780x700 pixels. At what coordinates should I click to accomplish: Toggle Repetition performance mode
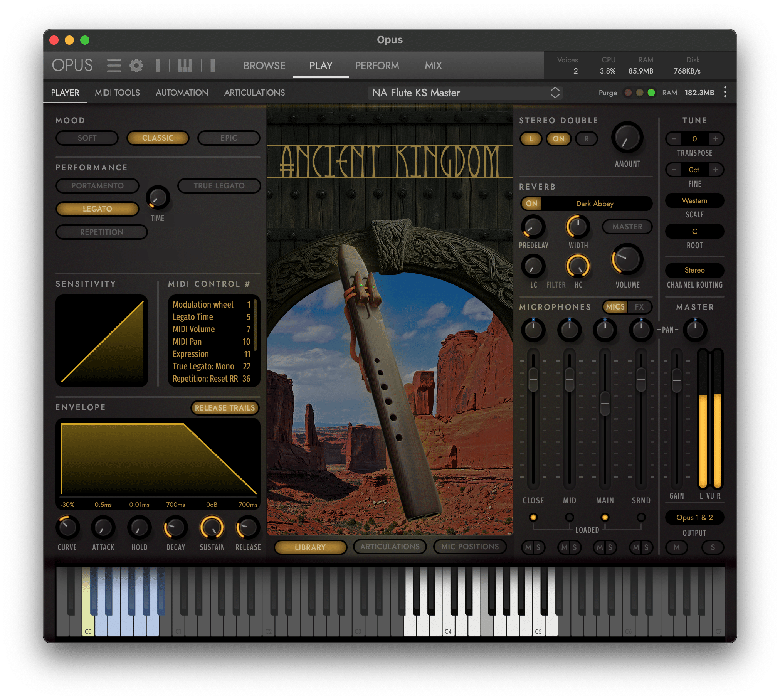pos(102,232)
